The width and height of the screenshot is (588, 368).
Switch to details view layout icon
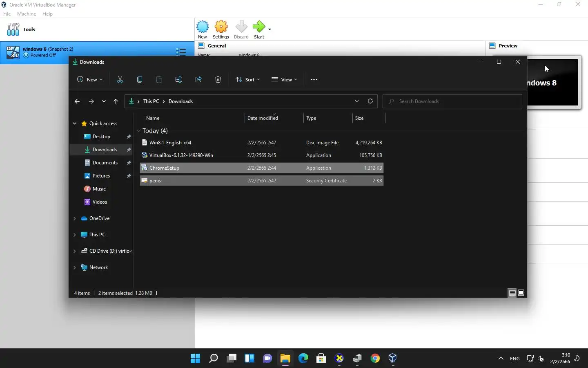coord(512,293)
